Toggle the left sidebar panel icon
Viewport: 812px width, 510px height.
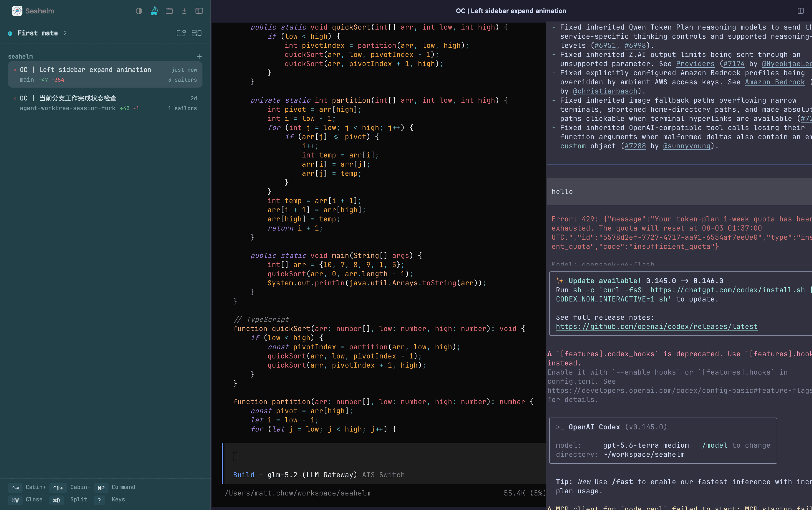pyautogui.click(x=199, y=11)
